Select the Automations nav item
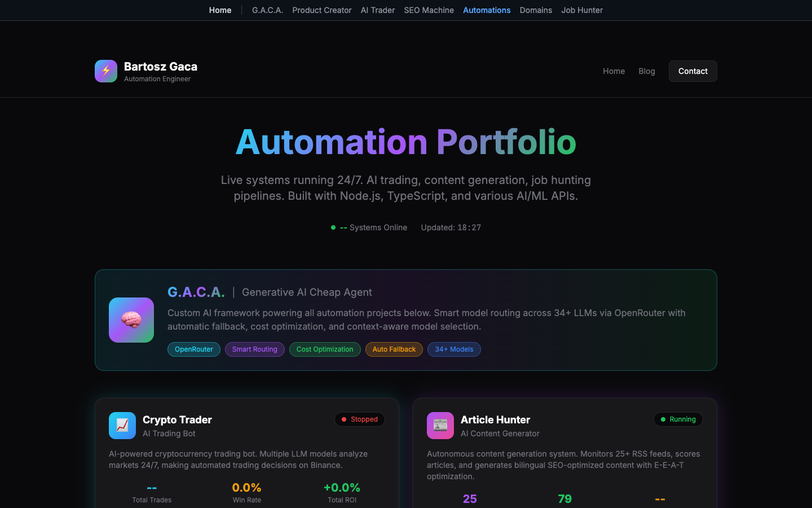 [x=487, y=10]
